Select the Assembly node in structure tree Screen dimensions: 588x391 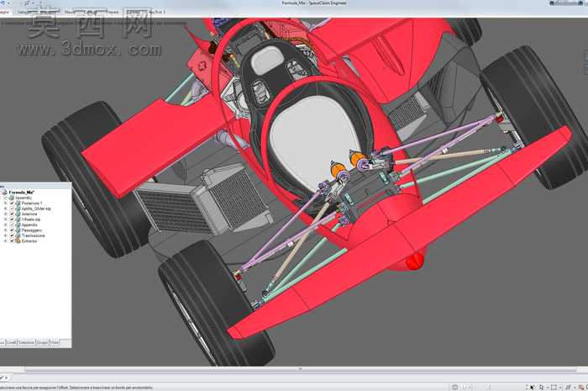[x=24, y=198]
